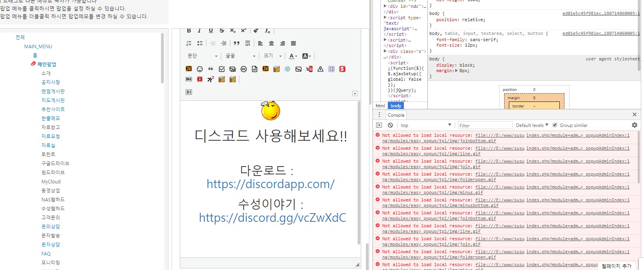Select 메인팝업 in the menu tree
Viewport: 644px width, 270px height.
(47, 64)
